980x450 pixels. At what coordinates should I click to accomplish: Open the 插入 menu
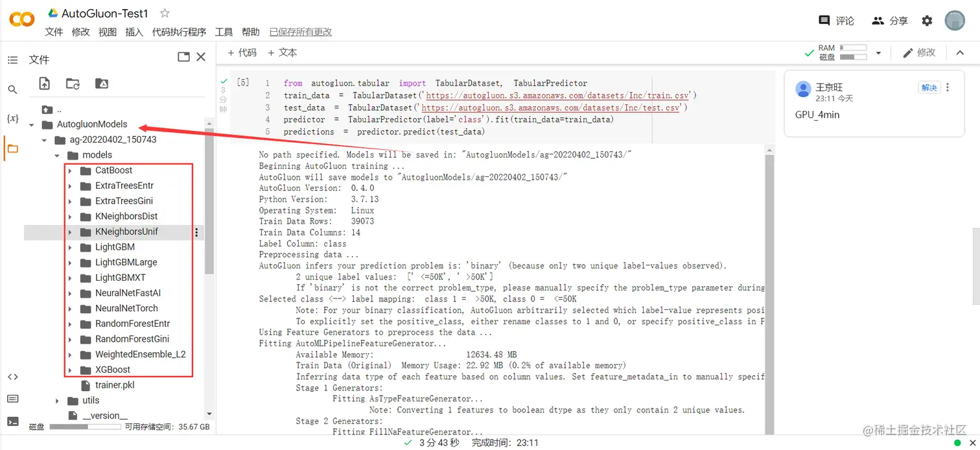pos(134,32)
